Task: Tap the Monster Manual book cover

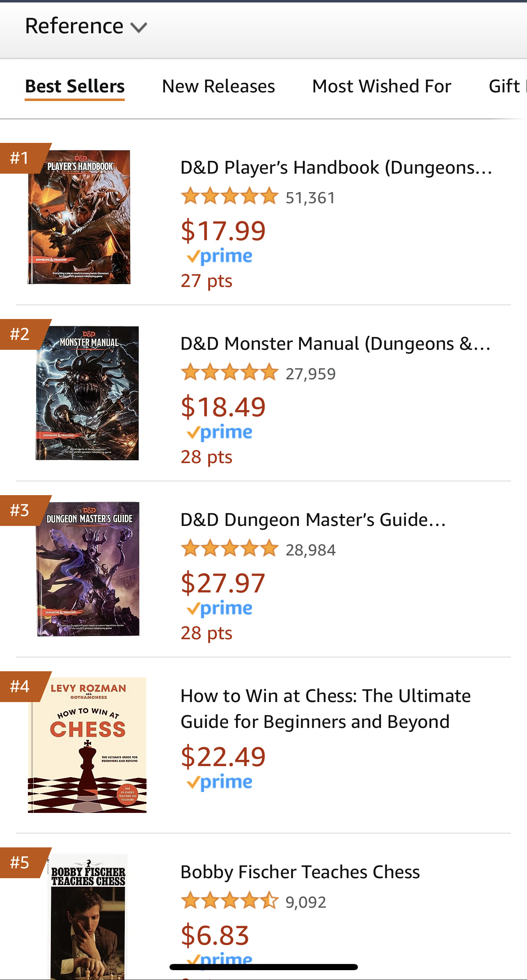Action: click(x=87, y=393)
